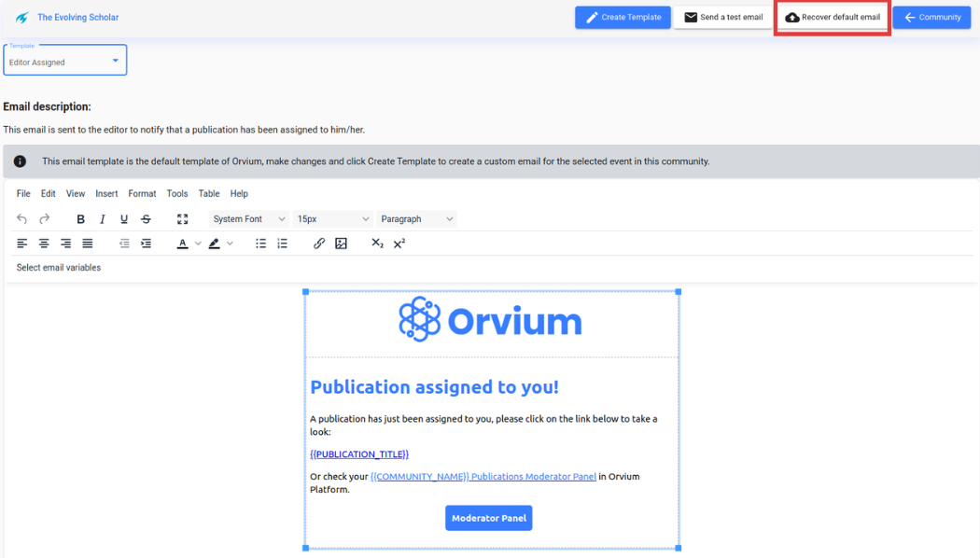
Task: Apply superscript formatting
Action: pos(399,243)
